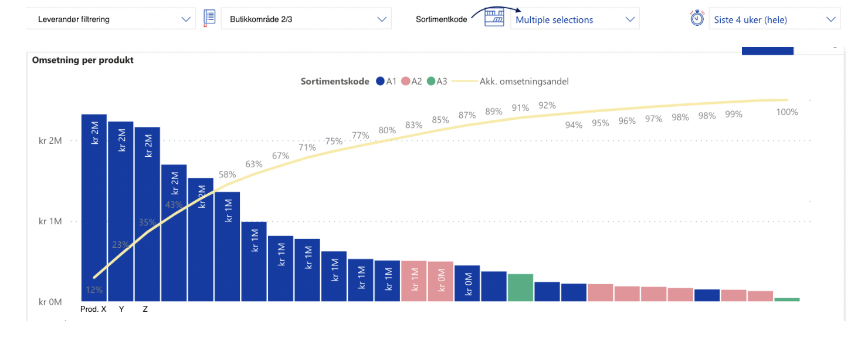Open the Multiple selections Sortimentkode dropdown
868x337 pixels.
tap(575, 19)
